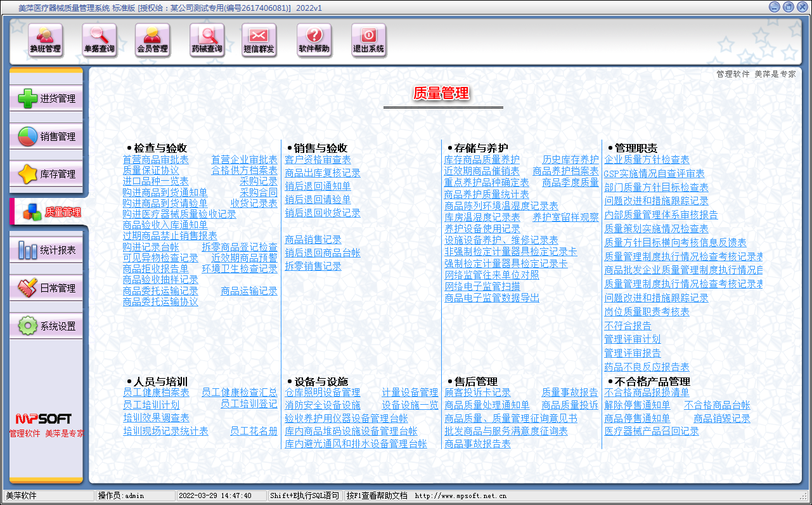Click the 员工健康档案表 link
Image resolution: width=812 pixels, height=505 pixels.
click(x=156, y=393)
